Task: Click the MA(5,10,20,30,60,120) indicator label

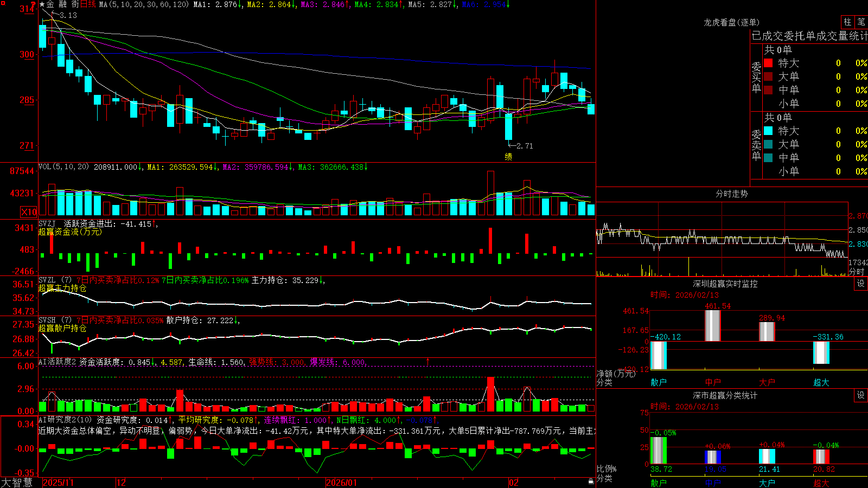Action: click(143, 4)
